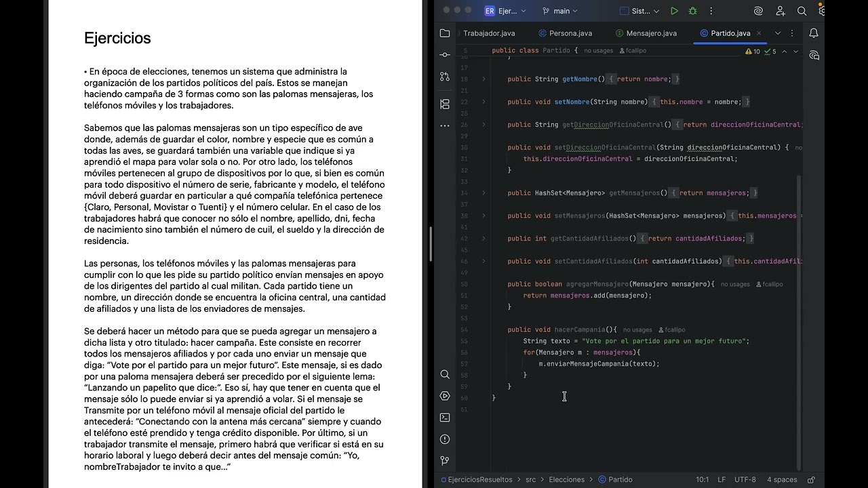Viewport: 868px width, 488px height.
Task: Click 'no usages' hint next to class Partido
Action: click(x=598, y=51)
